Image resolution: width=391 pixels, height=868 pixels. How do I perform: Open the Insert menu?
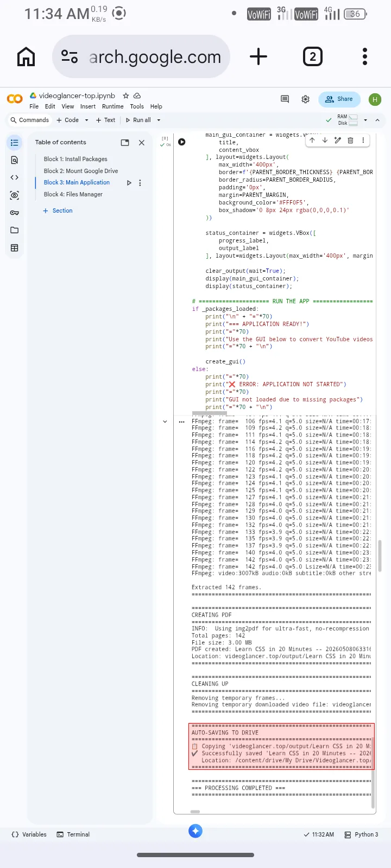tap(88, 106)
